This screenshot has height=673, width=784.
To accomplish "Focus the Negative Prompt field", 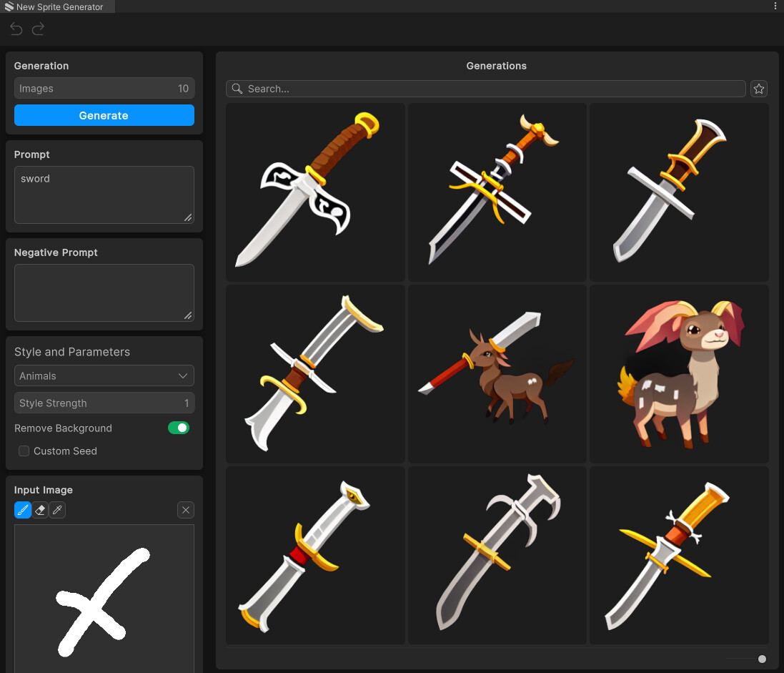I will click(x=104, y=293).
